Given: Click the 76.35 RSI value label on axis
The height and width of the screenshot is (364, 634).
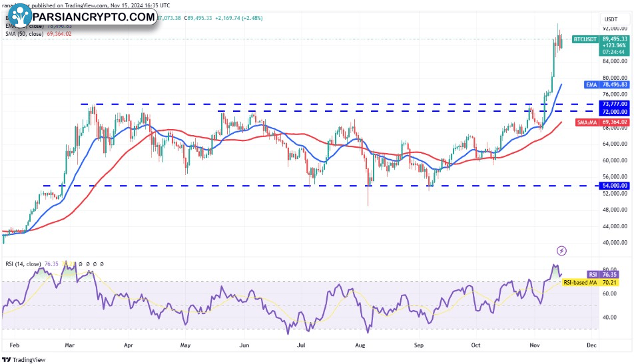Looking at the screenshot, I should coord(609,275).
